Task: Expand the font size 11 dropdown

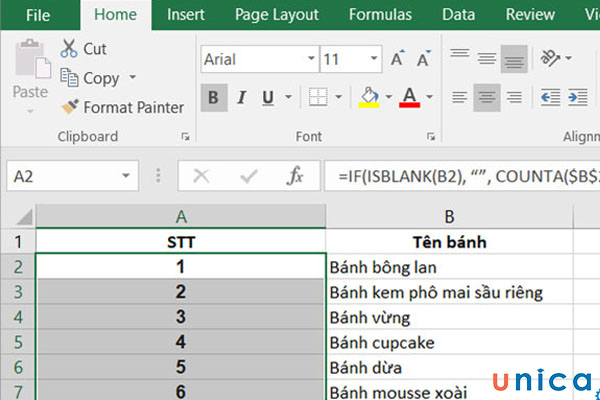Action: [372, 60]
